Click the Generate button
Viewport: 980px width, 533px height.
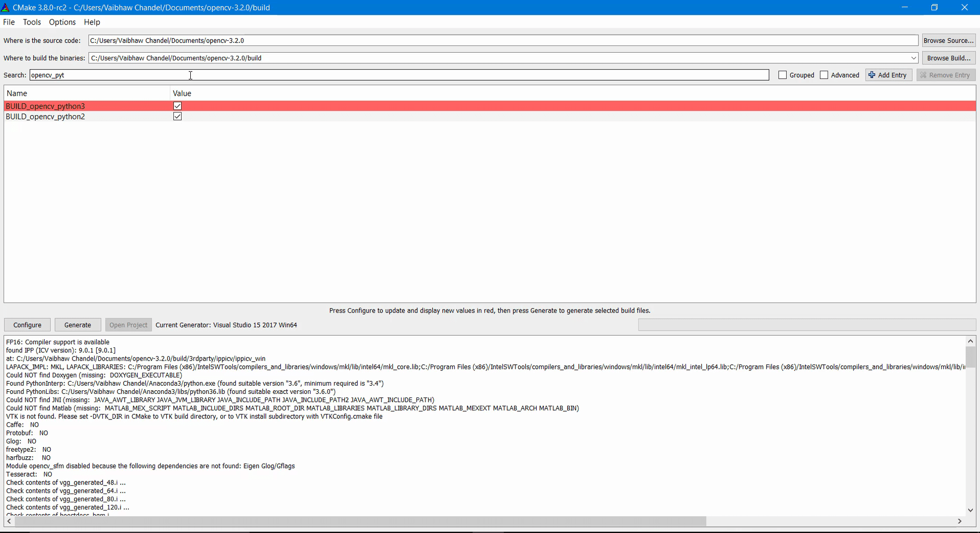tap(78, 325)
